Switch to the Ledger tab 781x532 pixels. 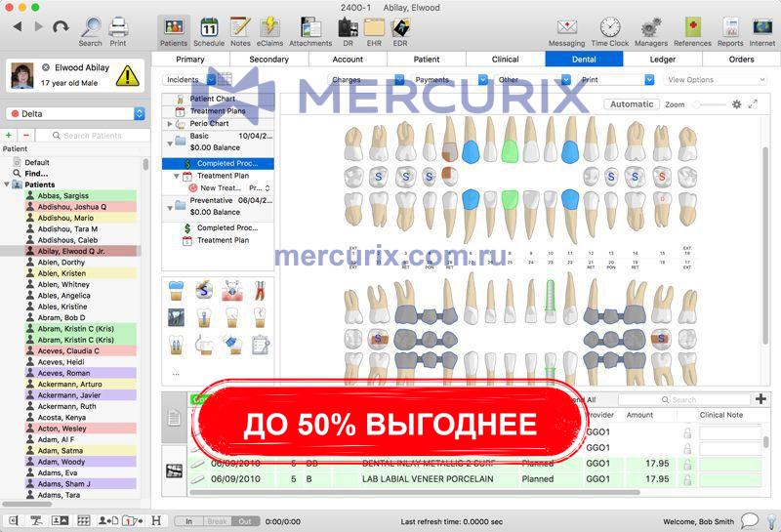[x=663, y=59]
